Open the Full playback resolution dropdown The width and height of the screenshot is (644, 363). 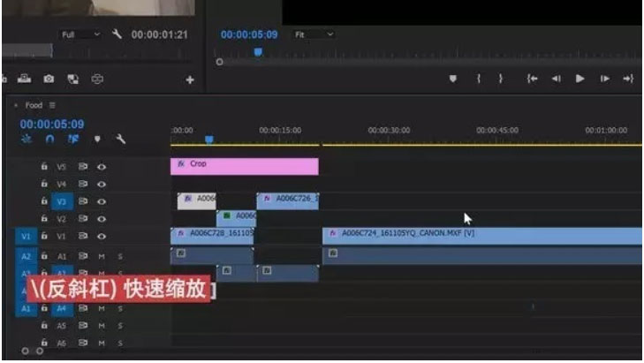(80, 34)
